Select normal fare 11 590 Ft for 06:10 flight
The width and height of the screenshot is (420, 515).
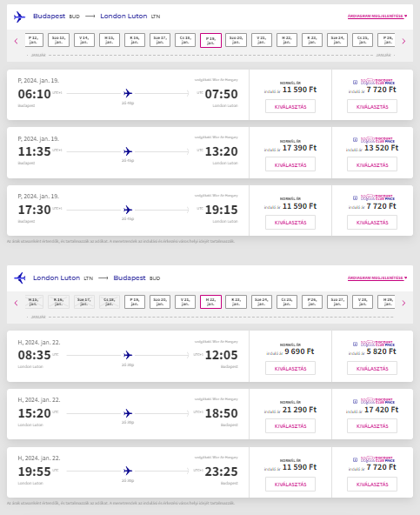(290, 107)
